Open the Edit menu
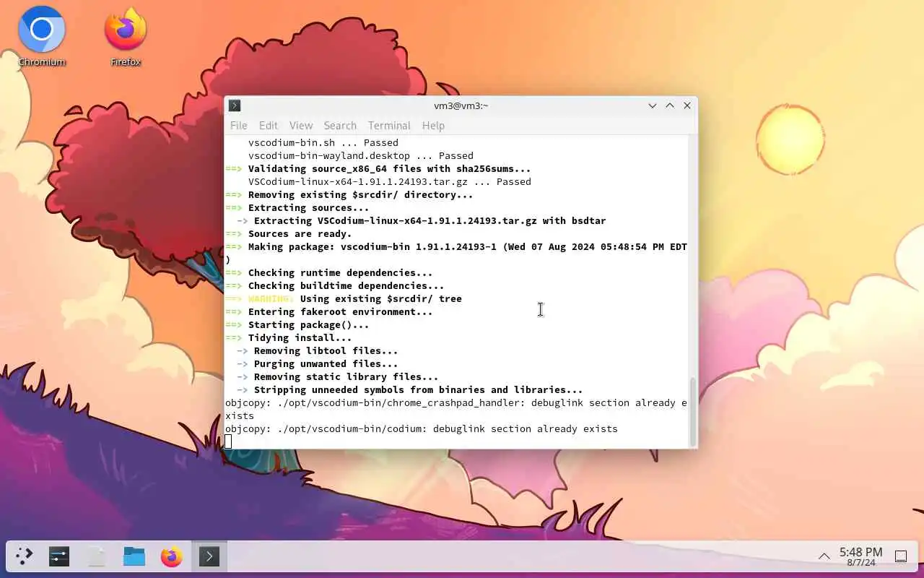 269,125
